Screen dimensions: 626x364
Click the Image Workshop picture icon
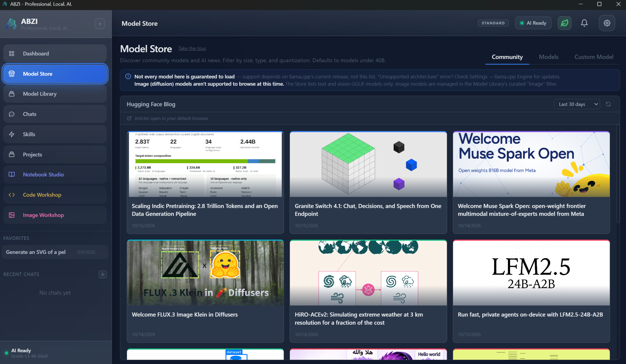(x=11, y=215)
